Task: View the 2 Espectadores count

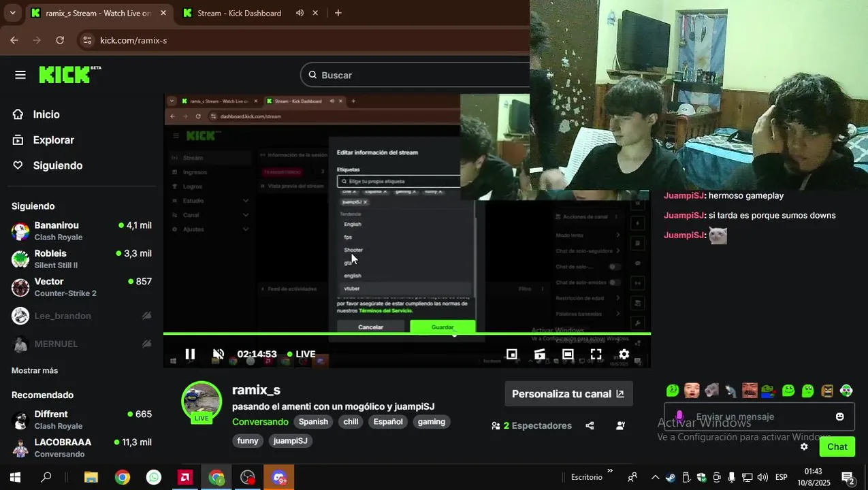Action: (532, 426)
